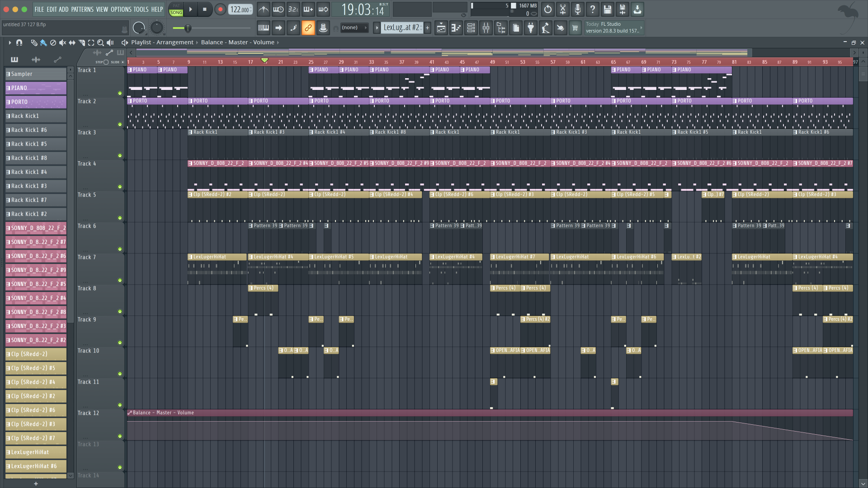Open playlist options menu arrow
The height and width of the screenshot is (488, 868).
tap(9, 42)
